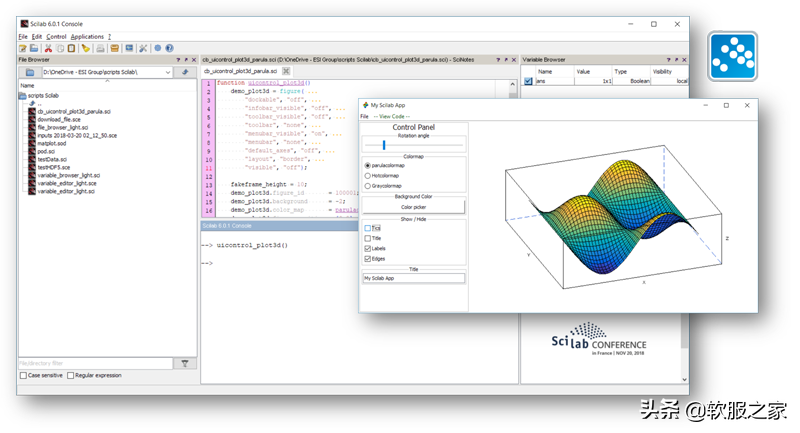Click the Visibility column header
This screenshot has height=433, width=800.
[669, 71]
